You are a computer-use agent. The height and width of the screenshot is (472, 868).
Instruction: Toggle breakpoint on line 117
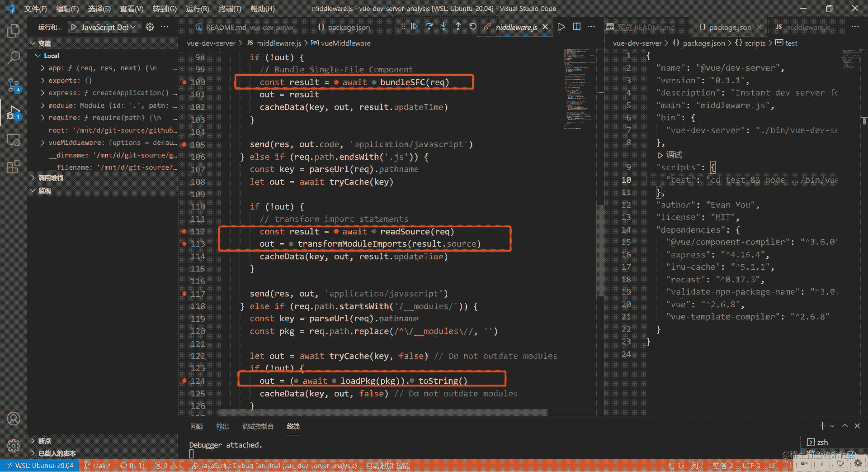click(184, 294)
